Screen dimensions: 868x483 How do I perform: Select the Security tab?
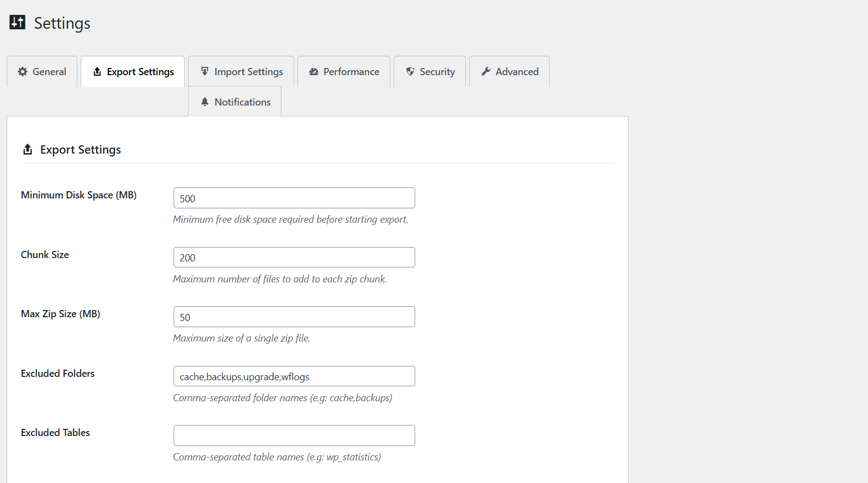437,72
